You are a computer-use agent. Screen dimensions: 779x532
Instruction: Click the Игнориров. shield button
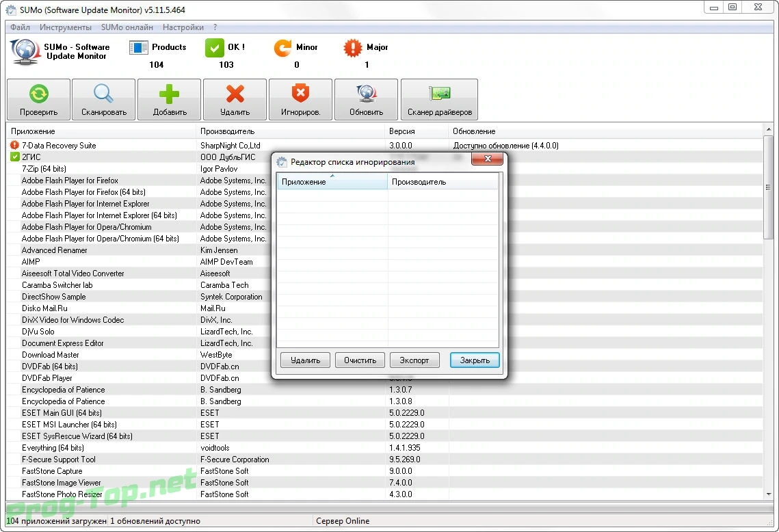(300, 99)
